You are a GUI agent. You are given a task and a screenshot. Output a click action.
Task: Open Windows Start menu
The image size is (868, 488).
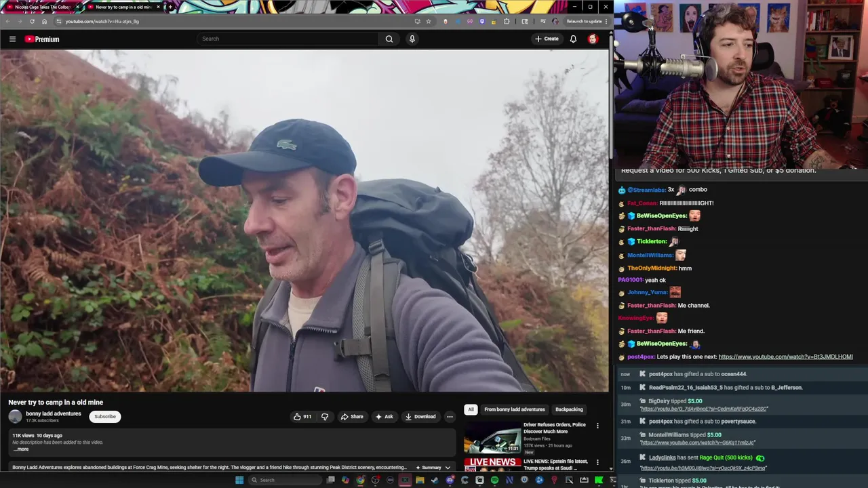tap(239, 480)
